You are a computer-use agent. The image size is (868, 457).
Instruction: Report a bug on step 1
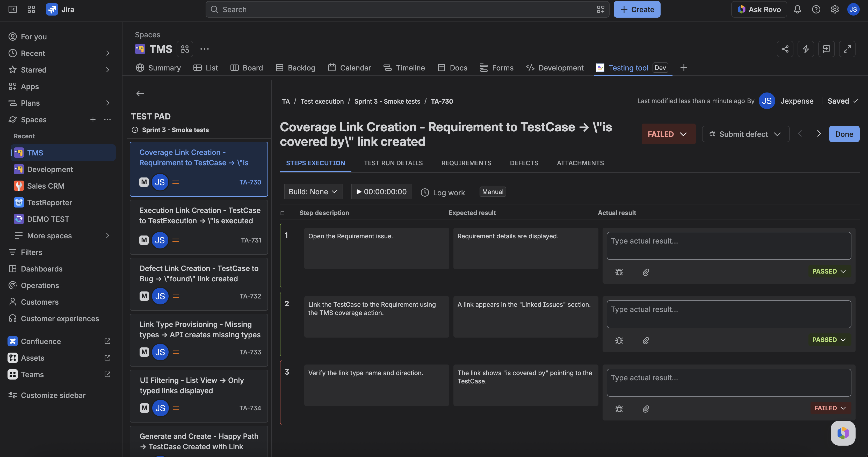pos(619,272)
